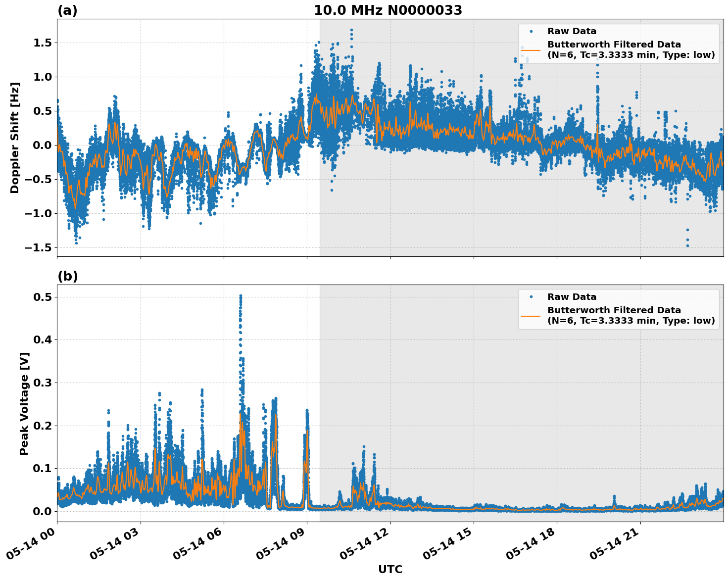The height and width of the screenshot is (580, 728).
Task: Expand the legend box in panel (a)
Action: point(619,42)
